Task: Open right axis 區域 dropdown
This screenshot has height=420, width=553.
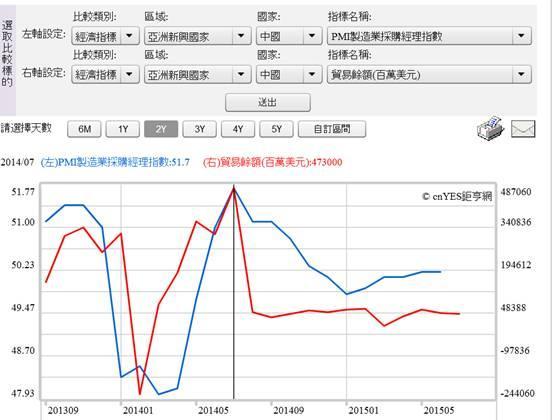Action: tap(198, 74)
